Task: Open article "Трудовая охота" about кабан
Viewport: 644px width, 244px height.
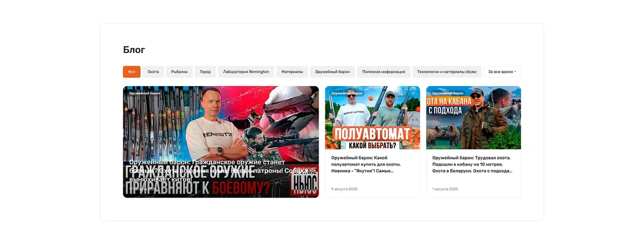Action: pyautogui.click(x=472, y=164)
